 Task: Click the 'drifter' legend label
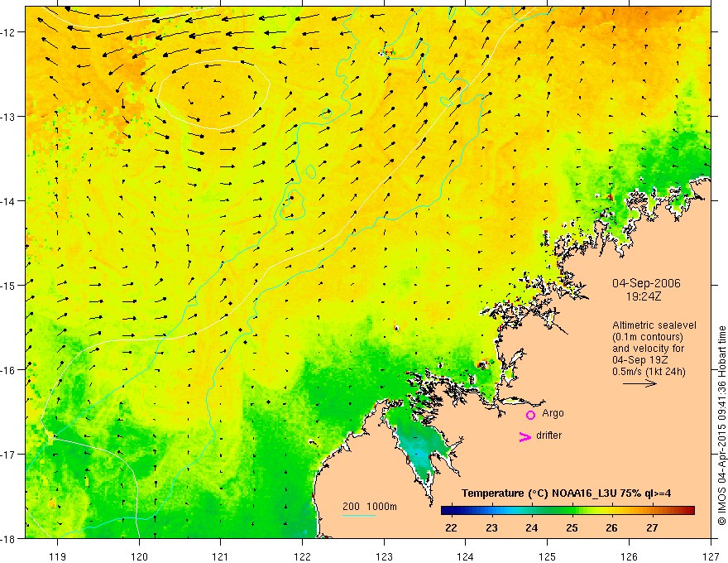pos(548,435)
